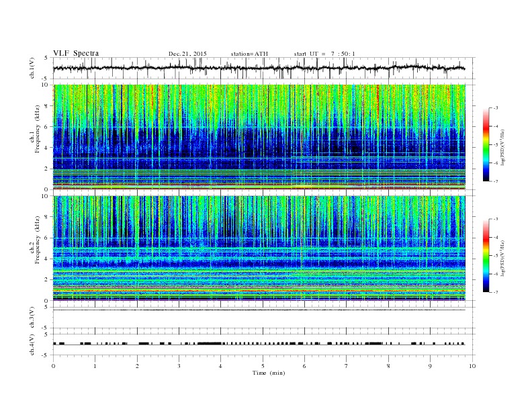The height and width of the screenshot is (411, 532).
Task: Click the "-5" lower tick of ch.4(V) axis
Action: (46, 355)
